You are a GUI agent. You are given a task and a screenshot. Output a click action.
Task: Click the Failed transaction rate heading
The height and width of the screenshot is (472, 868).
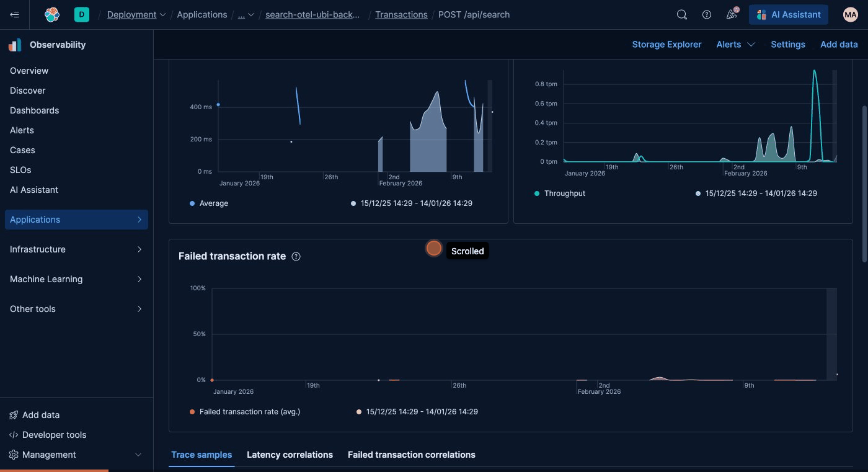[x=232, y=256]
